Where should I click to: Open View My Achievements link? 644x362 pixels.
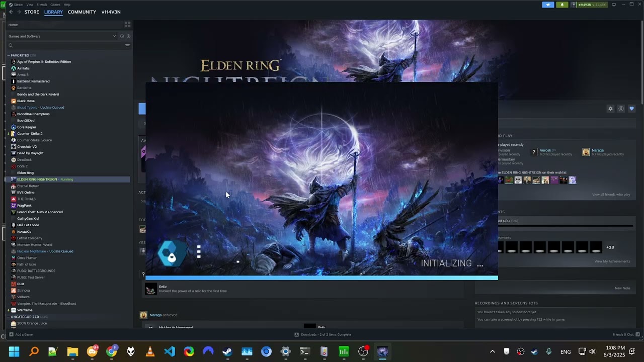(x=612, y=261)
